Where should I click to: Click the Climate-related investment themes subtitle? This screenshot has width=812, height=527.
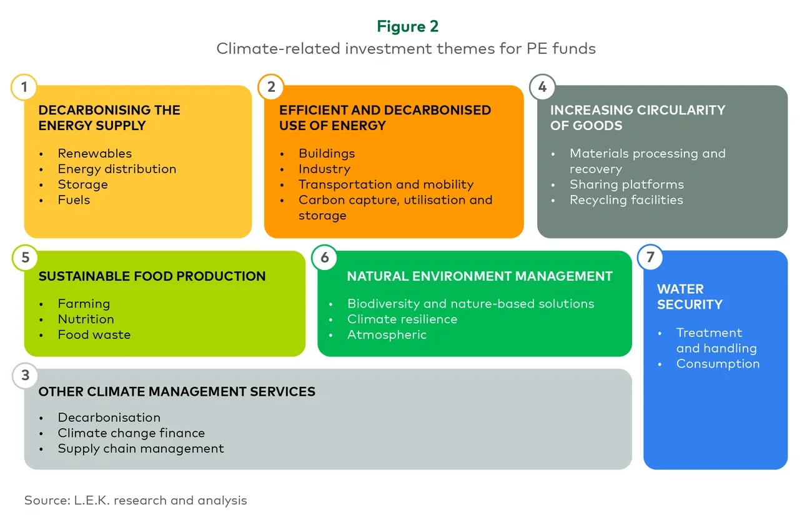407,48
